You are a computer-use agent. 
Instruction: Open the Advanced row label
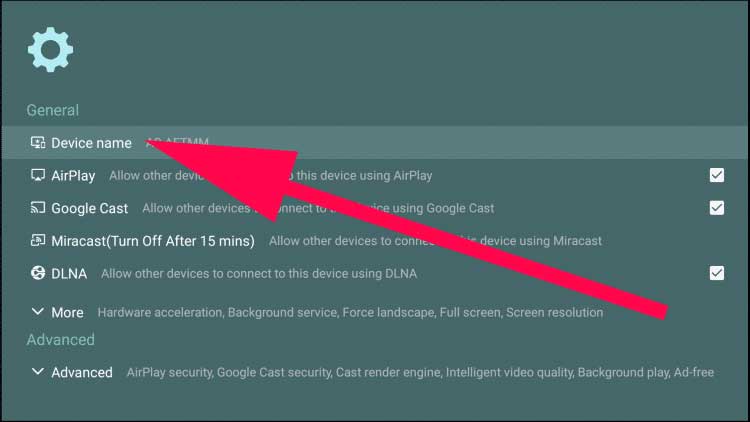point(82,372)
